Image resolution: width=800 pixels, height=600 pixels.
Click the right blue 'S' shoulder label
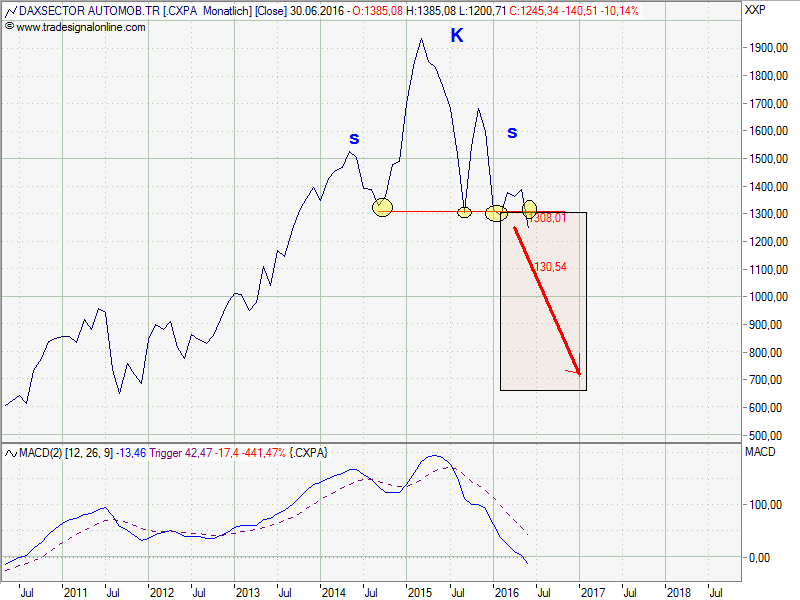point(512,132)
